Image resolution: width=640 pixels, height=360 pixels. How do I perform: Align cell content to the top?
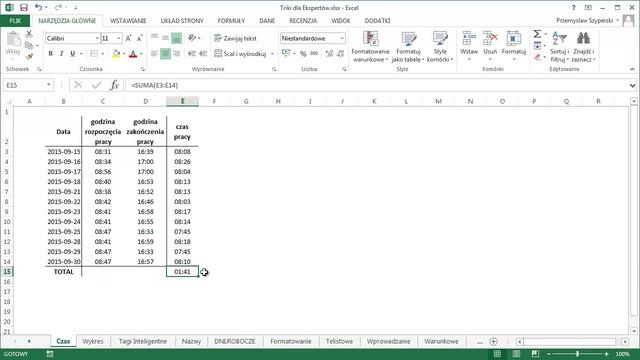tap(154, 38)
